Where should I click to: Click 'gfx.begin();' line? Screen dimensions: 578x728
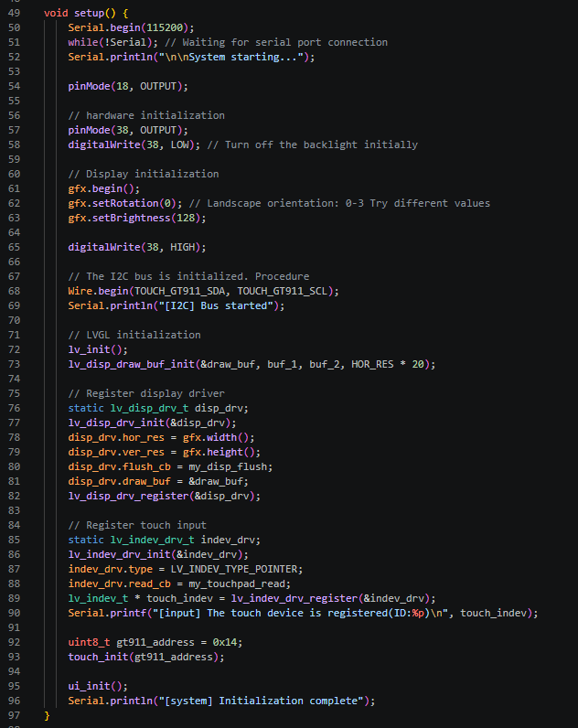tap(104, 188)
